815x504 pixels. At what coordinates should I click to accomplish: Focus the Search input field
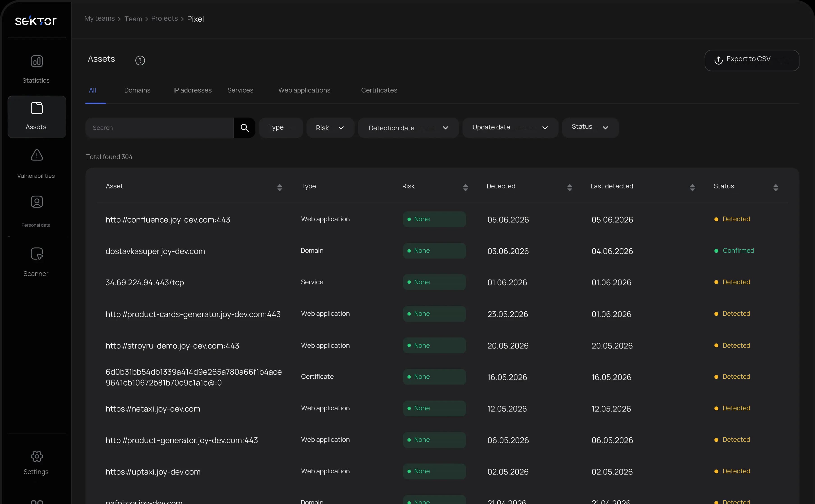click(160, 128)
